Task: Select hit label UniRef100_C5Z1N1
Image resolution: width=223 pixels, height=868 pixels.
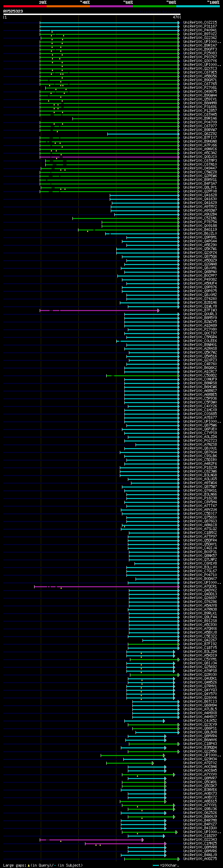Action: (200, 218)
